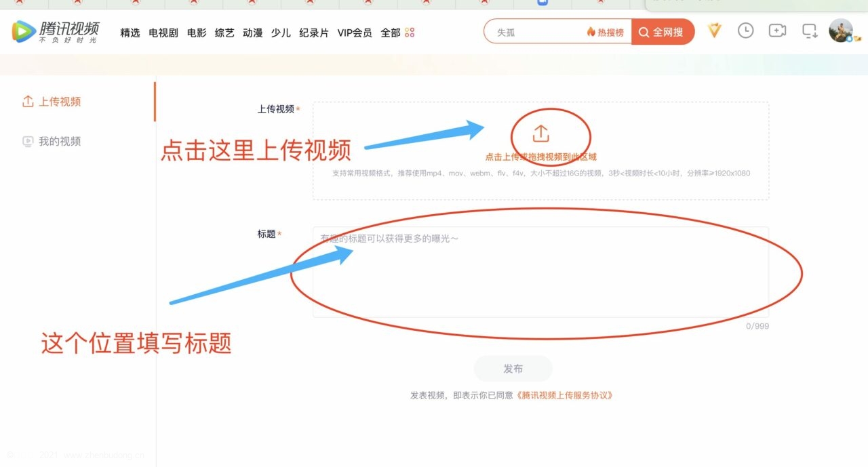Click the video camera upload icon
868x467 pixels.
pyautogui.click(x=777, y=31)
